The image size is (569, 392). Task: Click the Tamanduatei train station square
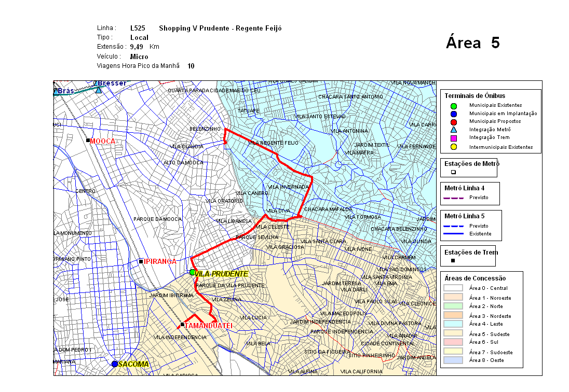pos(182,324)
